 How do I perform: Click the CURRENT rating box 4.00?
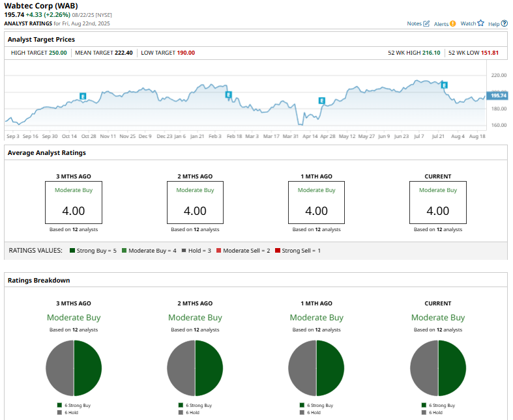(x=438, y=203)
